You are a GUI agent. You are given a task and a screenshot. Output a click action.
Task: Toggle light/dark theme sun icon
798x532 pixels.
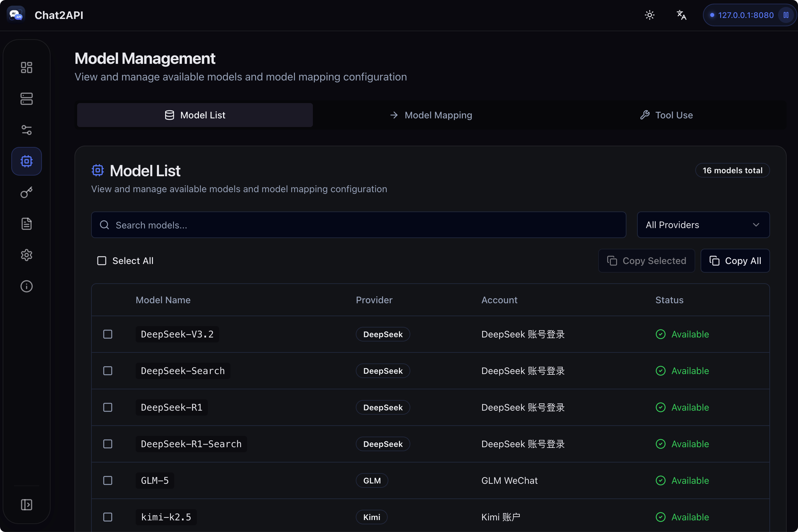[649, 15]
